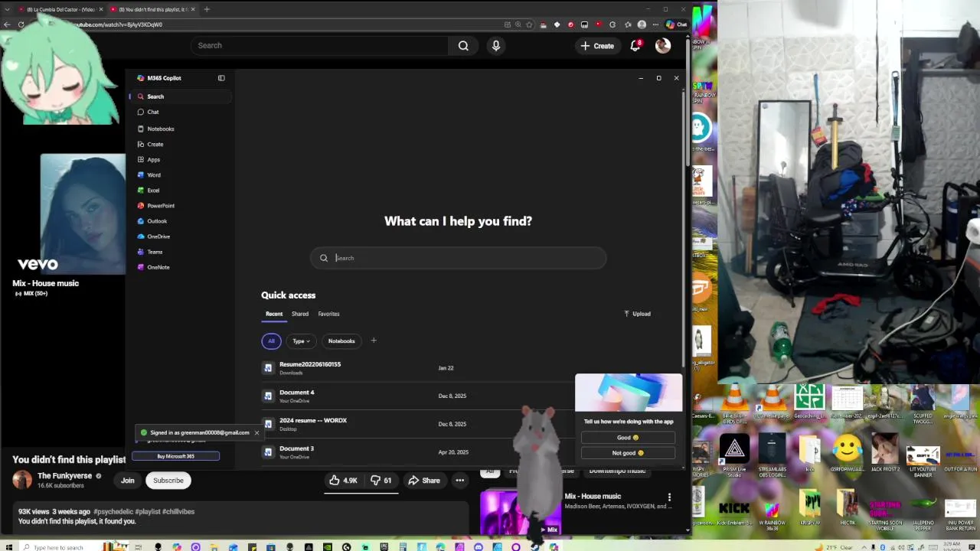Image resolution: width=980 pixels, height=551 pixels.
Task: Click Buy Microsoft 365 button
Action: 175,456
